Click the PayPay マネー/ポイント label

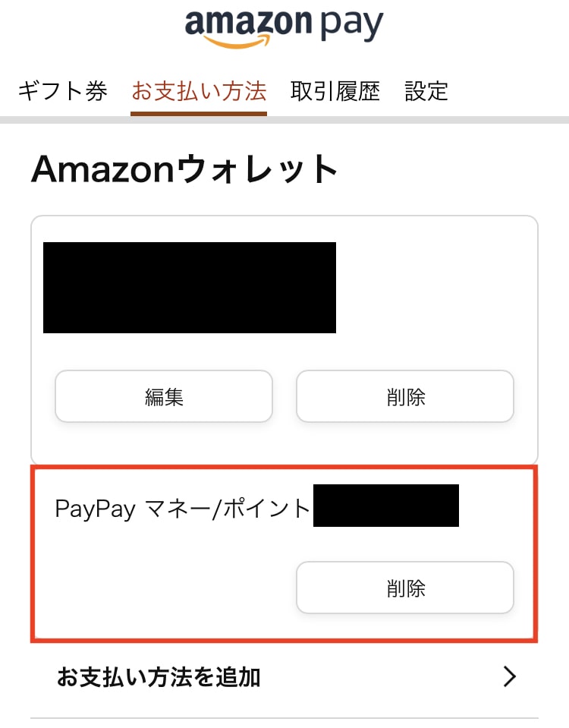pyautogui.click(x=182, y=508)
